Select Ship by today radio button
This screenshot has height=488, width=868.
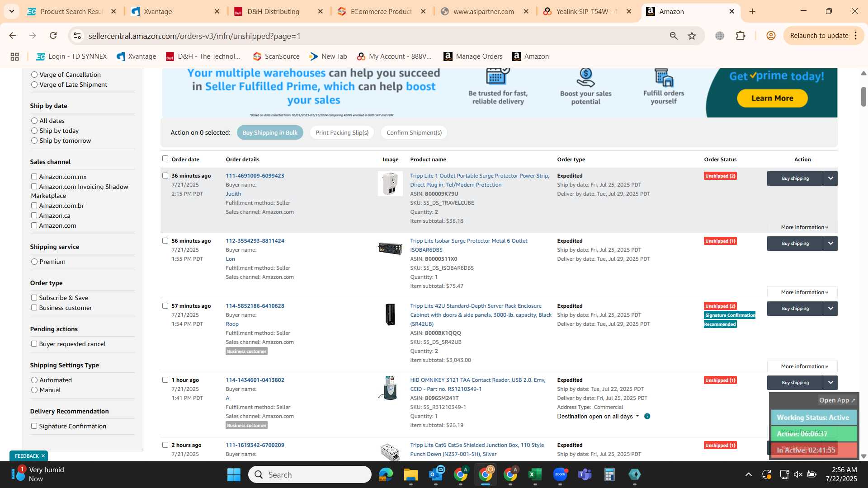click(34, 131)
